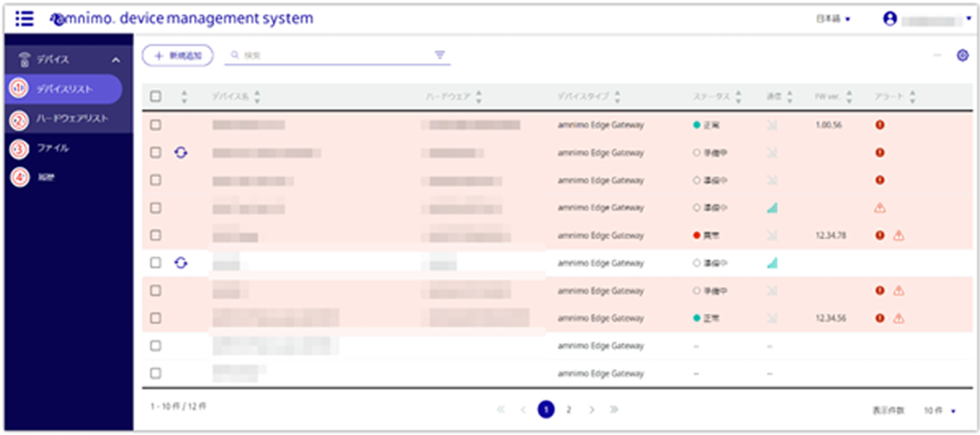Go to page 2

(568, 409)
